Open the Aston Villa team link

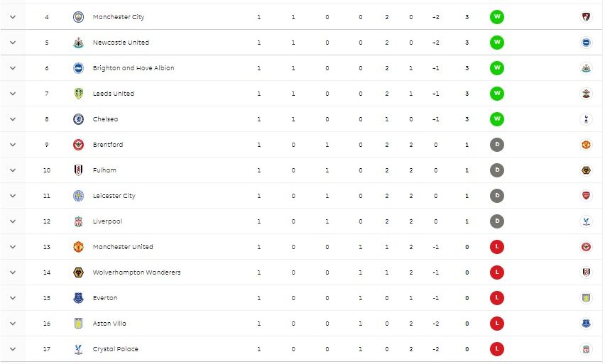point(110,324)
